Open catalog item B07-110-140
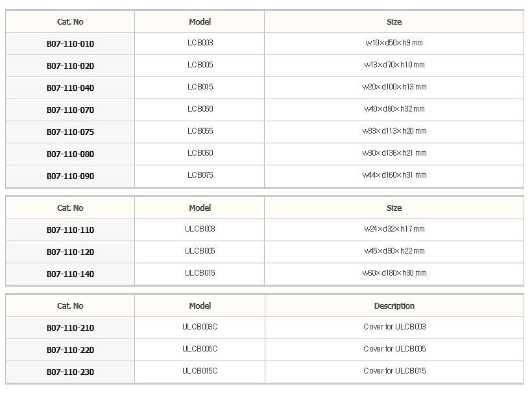Viewport: 532px width, 393px height. 70,274
